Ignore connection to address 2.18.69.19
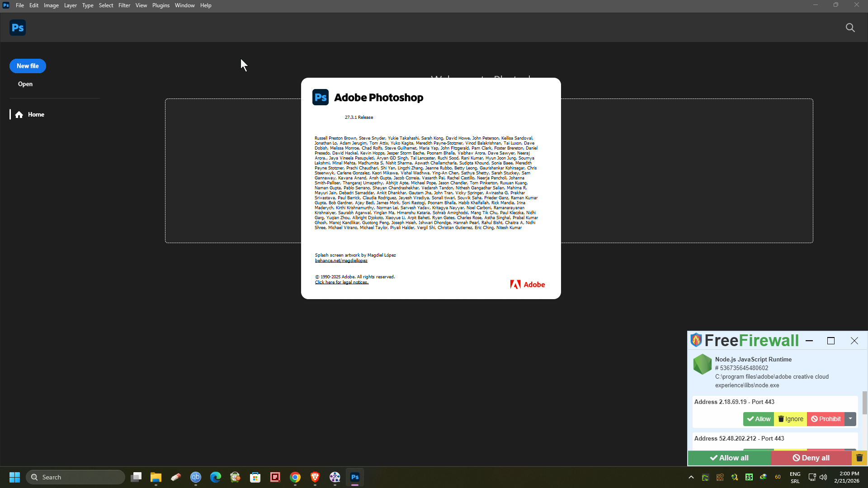The width and height of the screenshot is (868, 488). point(791,419)
